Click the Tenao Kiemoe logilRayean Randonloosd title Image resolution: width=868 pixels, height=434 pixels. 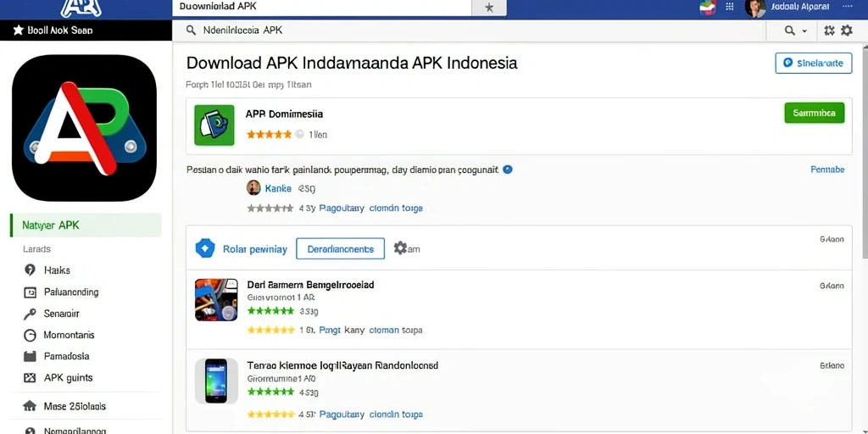click(x=342, y=365)
